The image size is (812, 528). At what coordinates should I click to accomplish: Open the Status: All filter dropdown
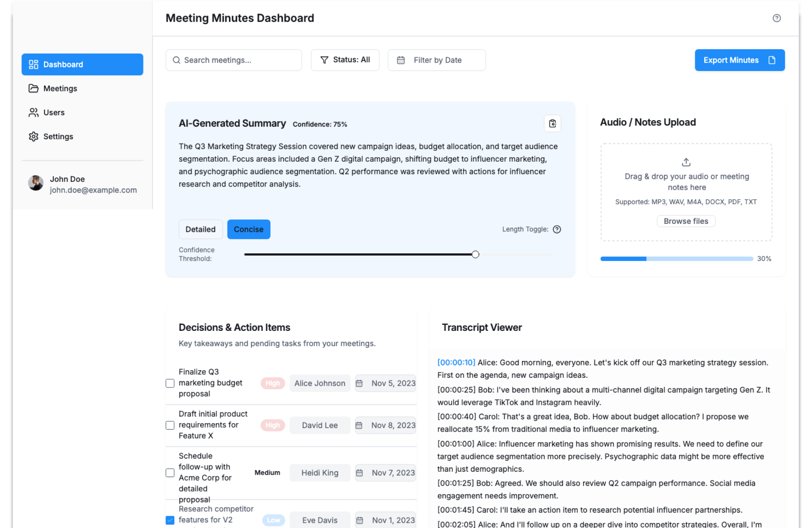(x=345, y=60)
